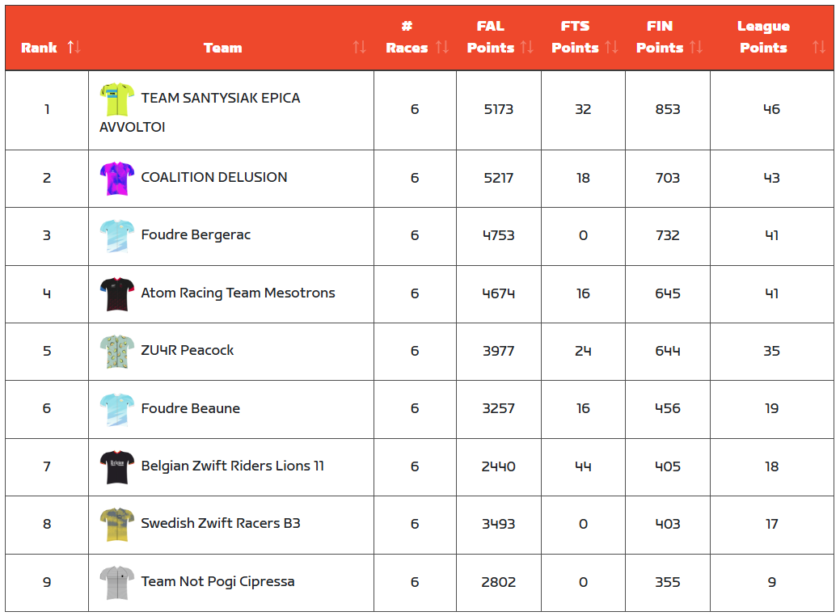
Task: Click the Foudre Bergerac jersey icon
Action: coord(117,236)
